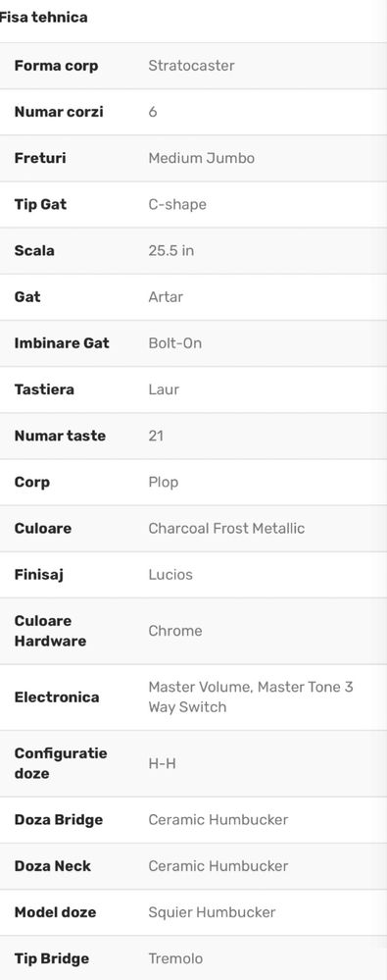
Task: Select the Finisaj label
Action: 39,575
